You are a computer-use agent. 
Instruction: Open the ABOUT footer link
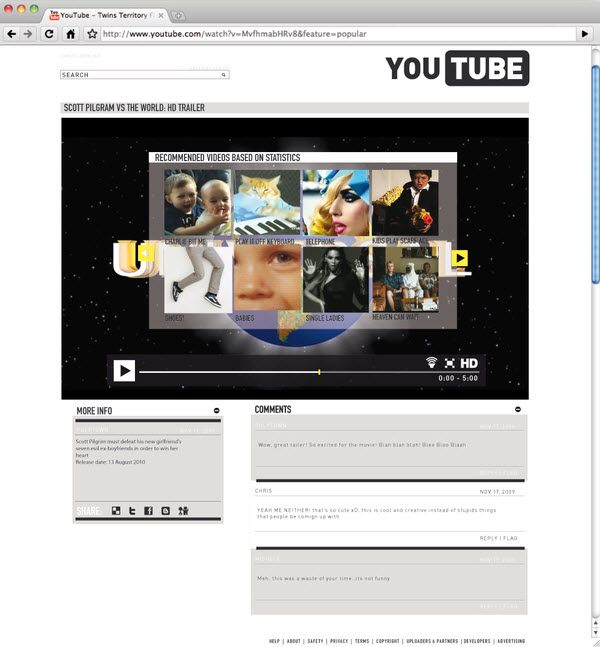pyautogui.click(x=293, y=641)
